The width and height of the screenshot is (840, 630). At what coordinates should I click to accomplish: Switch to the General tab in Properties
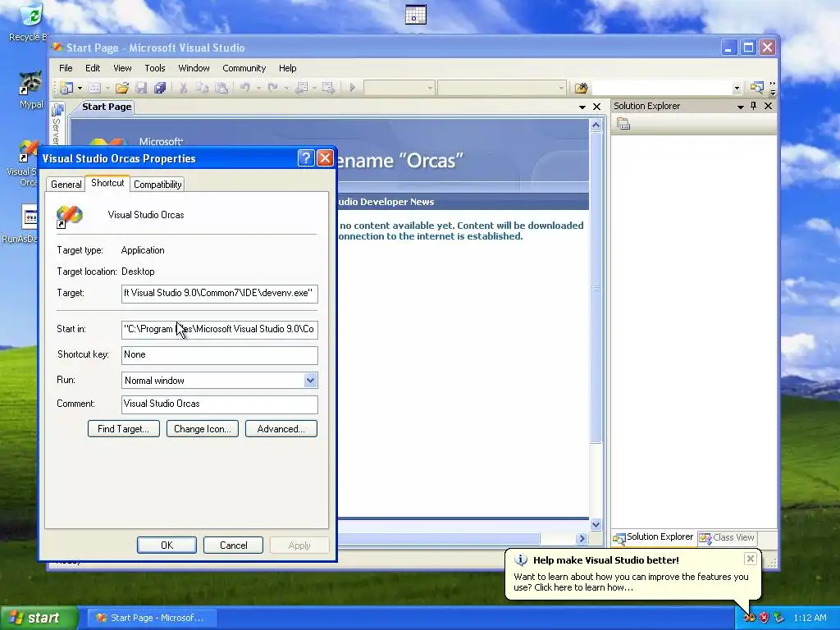[66, 185]
